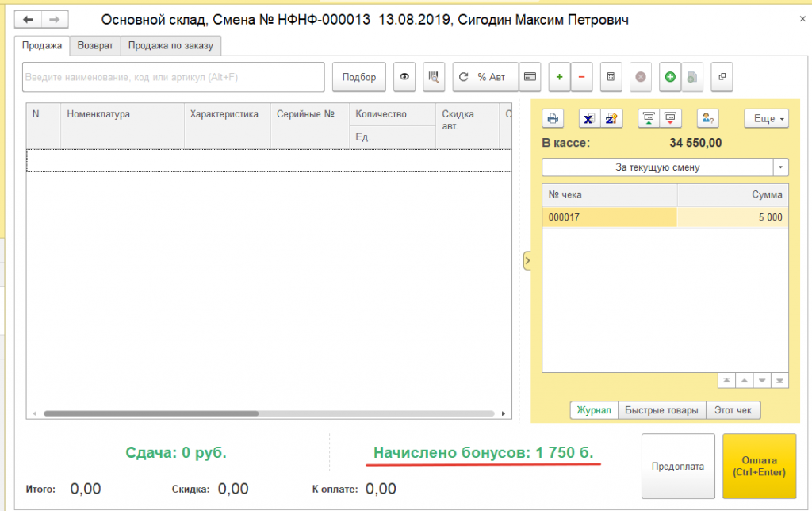Click the eye icon button in toolbar

tap(405, 77)
